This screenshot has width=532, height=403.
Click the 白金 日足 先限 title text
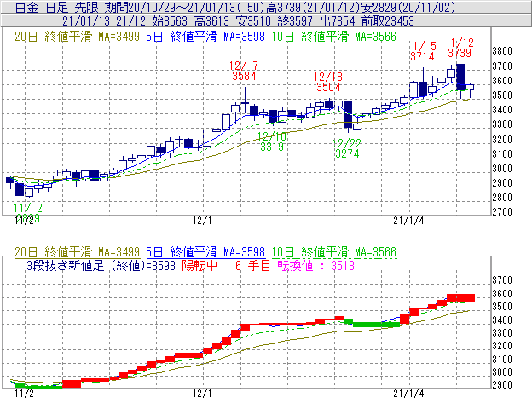coord(57,7)
